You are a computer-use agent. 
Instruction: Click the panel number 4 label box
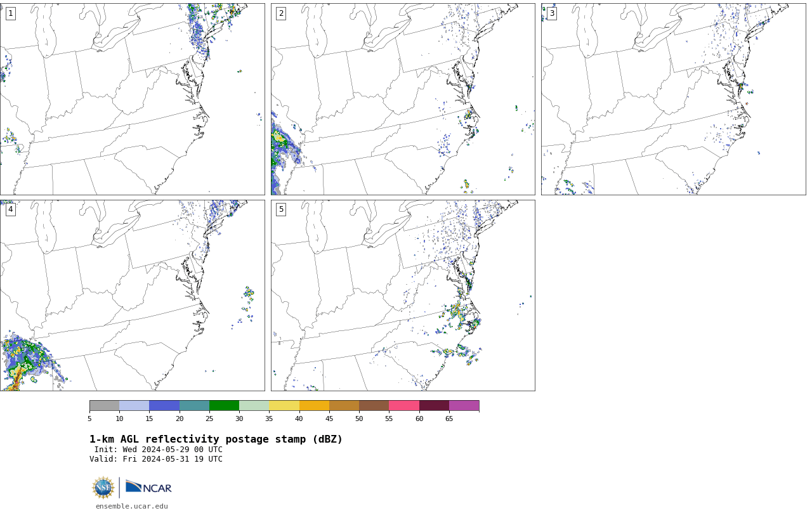(10, 209)
